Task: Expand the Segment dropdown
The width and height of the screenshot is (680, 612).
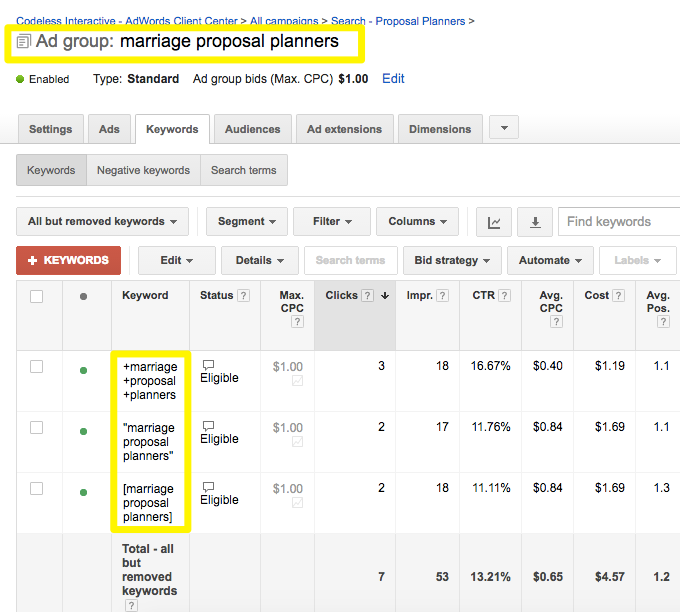Action: pos(247,222)
